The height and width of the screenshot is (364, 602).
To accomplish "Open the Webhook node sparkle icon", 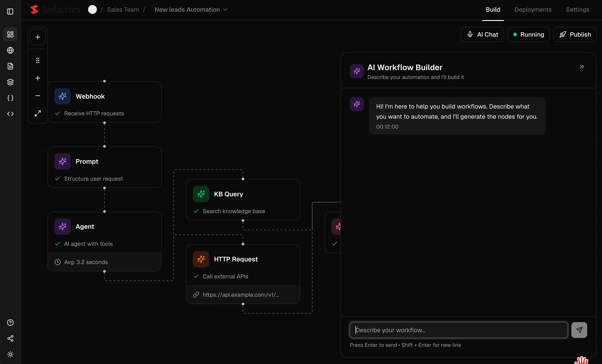I will (62, 96).
